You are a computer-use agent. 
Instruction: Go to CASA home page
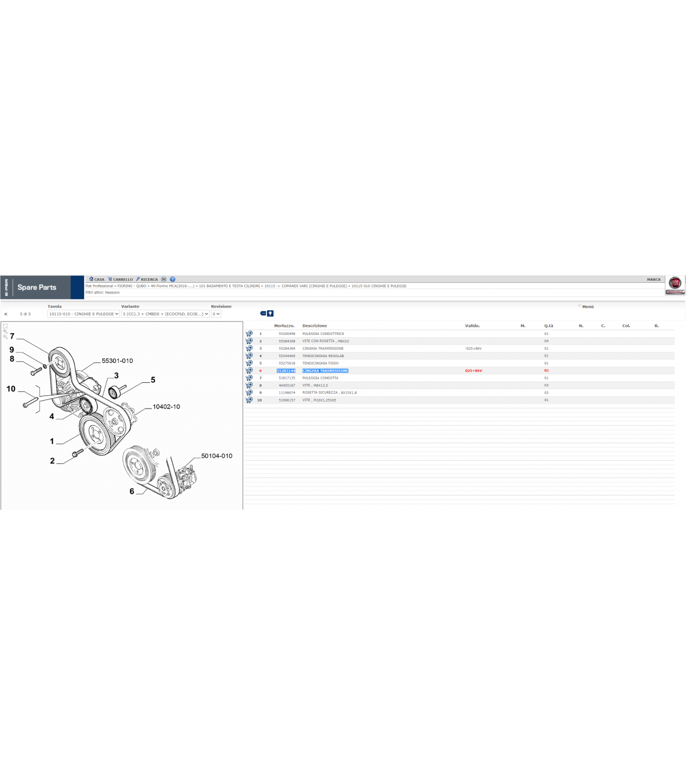pyautogui.click(x=97, y=279)
